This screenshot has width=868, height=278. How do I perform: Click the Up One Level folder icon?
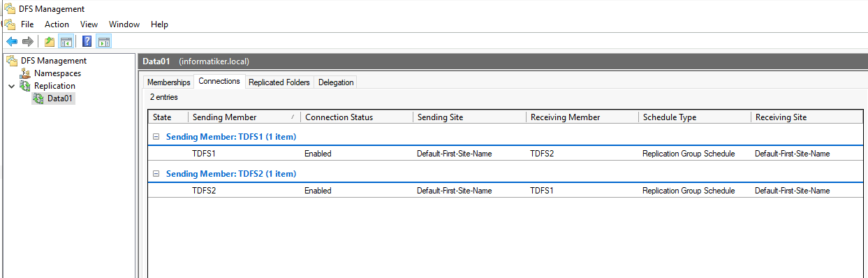pyautogui.click(x=50, y=42)
